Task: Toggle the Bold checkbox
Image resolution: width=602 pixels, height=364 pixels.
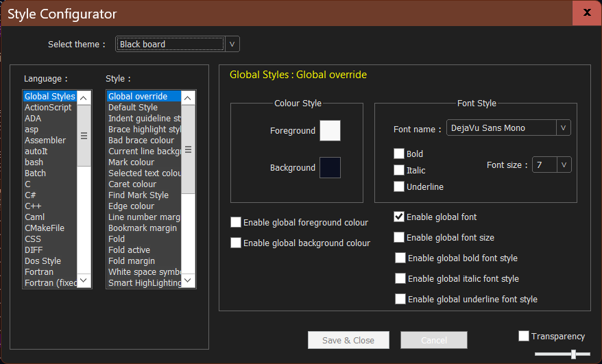Action: pos(399,154)
